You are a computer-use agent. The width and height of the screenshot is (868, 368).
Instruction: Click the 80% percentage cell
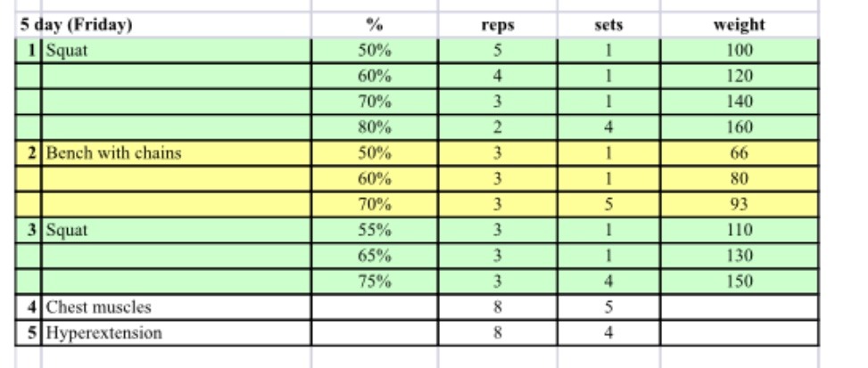pos(374,127)
